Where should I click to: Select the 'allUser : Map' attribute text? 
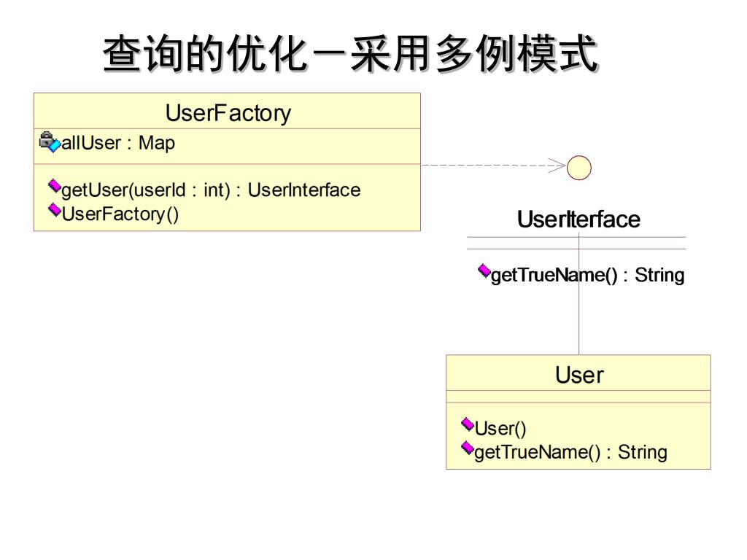coord(118,143)
